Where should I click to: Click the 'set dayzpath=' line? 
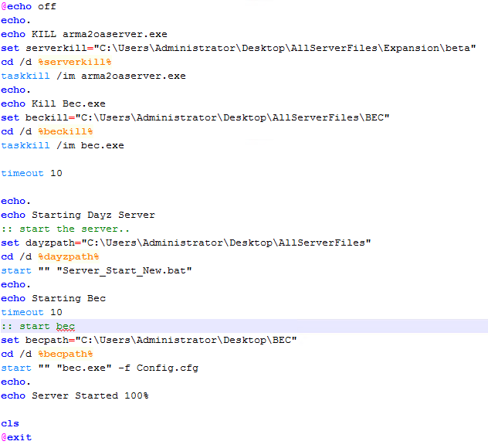pos(186,243)
